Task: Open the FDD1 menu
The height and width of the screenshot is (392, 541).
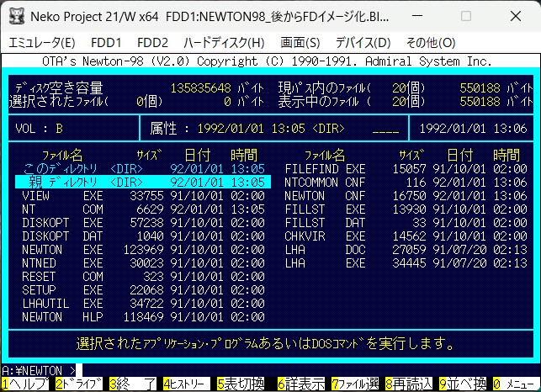Action: (x=105, y=42)
